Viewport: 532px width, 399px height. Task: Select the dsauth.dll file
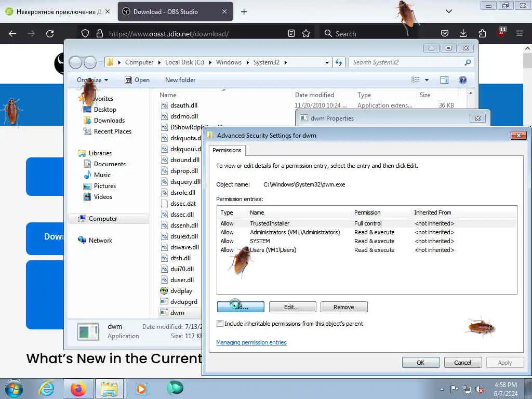click(x=183, y=105)
